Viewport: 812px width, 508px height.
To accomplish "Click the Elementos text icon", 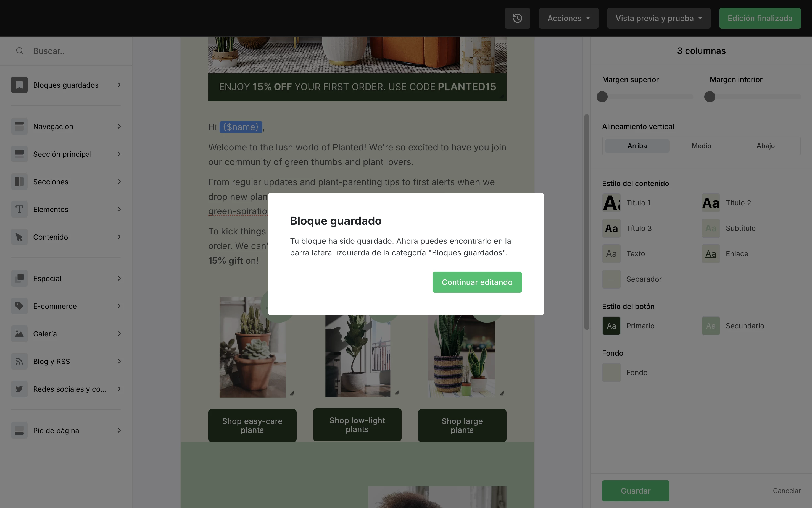I will click(19, 209).
